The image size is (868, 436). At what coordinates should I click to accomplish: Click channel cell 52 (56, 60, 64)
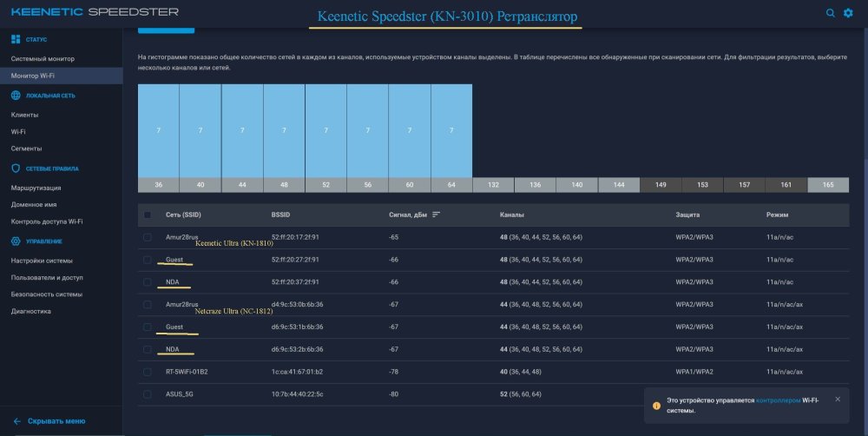[x=520, y=394]
